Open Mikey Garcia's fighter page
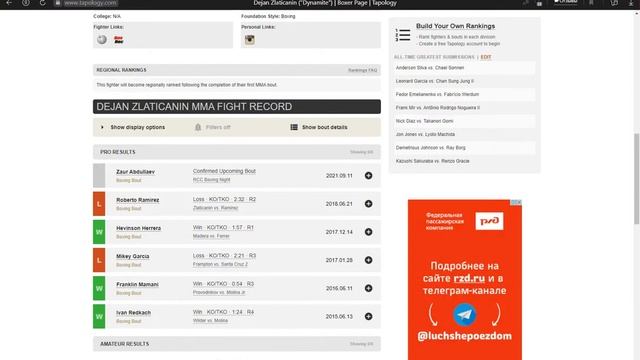640x360 pixels. point(133,256)
